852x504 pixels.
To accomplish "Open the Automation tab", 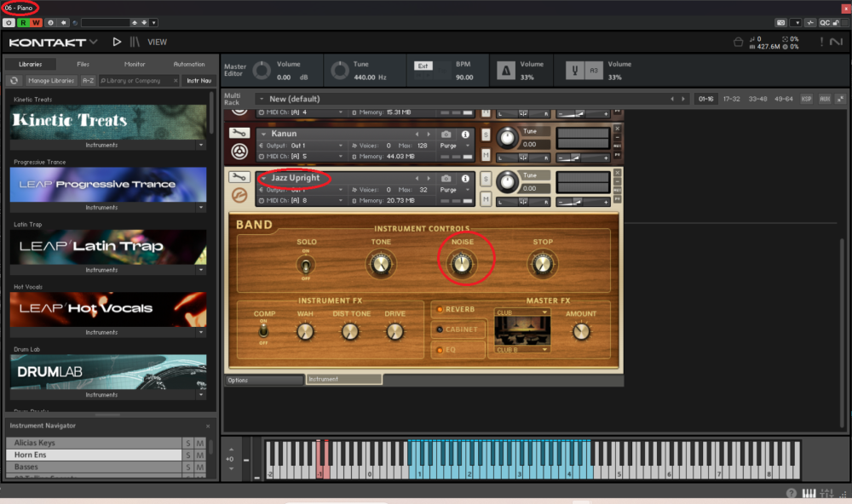I will (189, 64).
